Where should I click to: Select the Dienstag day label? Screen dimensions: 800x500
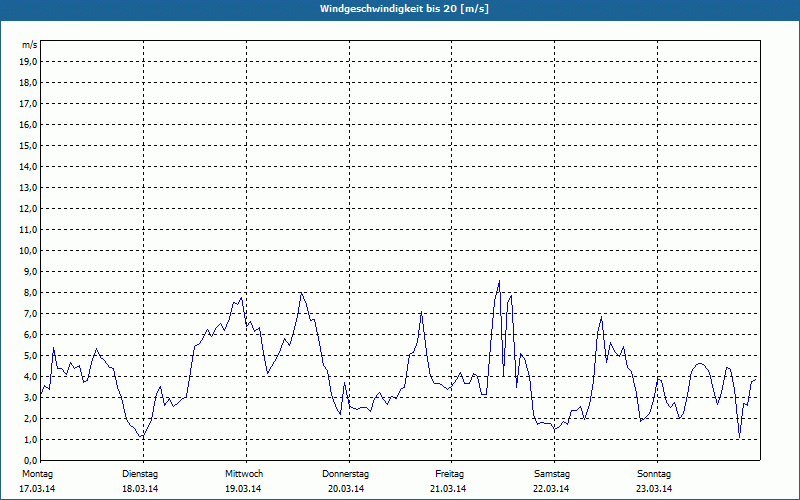[x=140, y=473]
